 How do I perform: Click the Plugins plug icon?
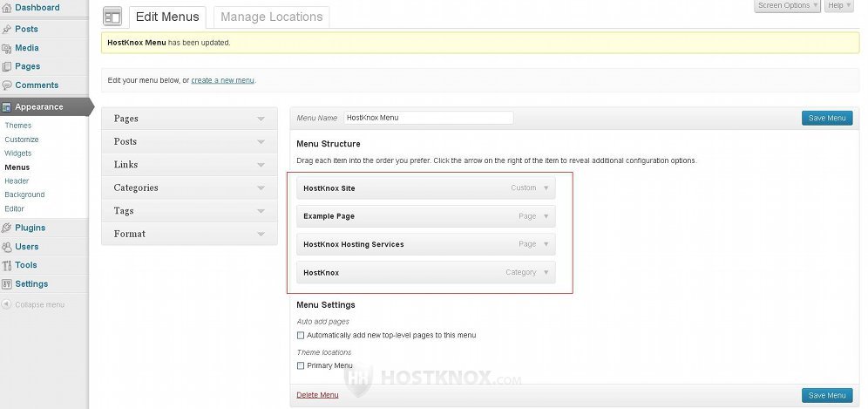(7, 228)
